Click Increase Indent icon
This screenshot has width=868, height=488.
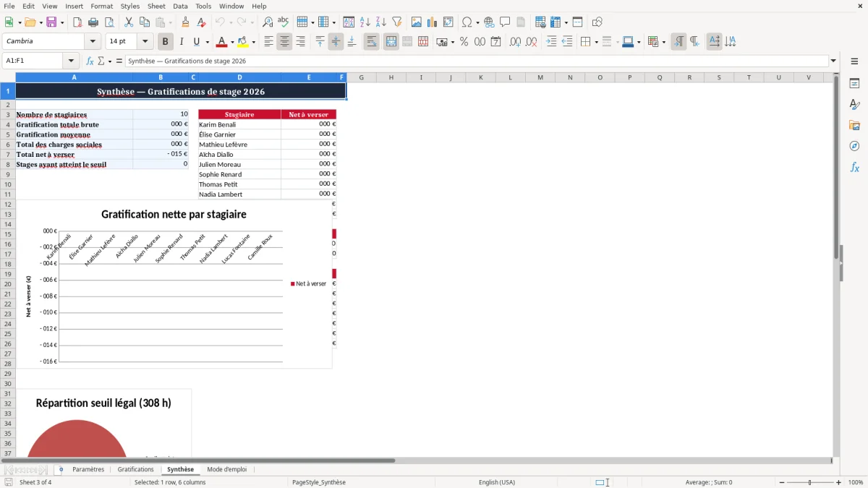(x=551, y=42)
